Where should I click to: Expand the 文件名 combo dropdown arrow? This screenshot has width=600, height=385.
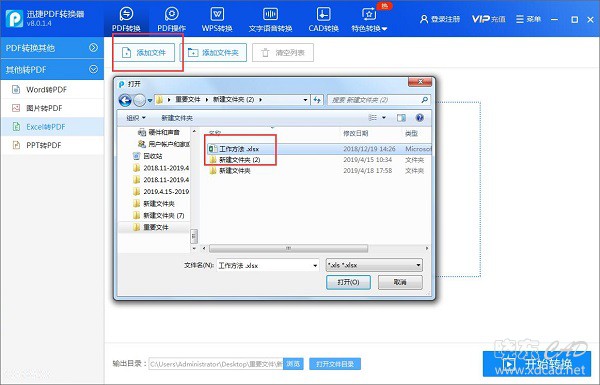[x=315, y=265]
